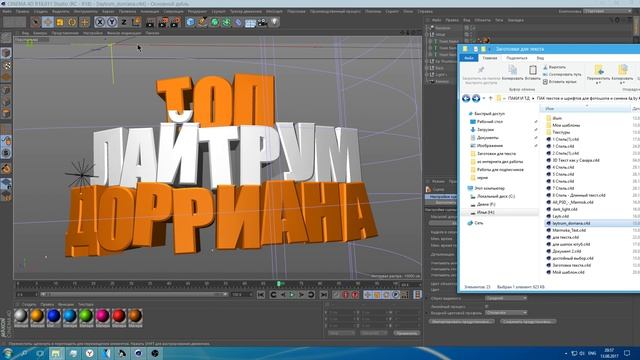Select the Rotate tool in top toolbar

click(72, 22)
